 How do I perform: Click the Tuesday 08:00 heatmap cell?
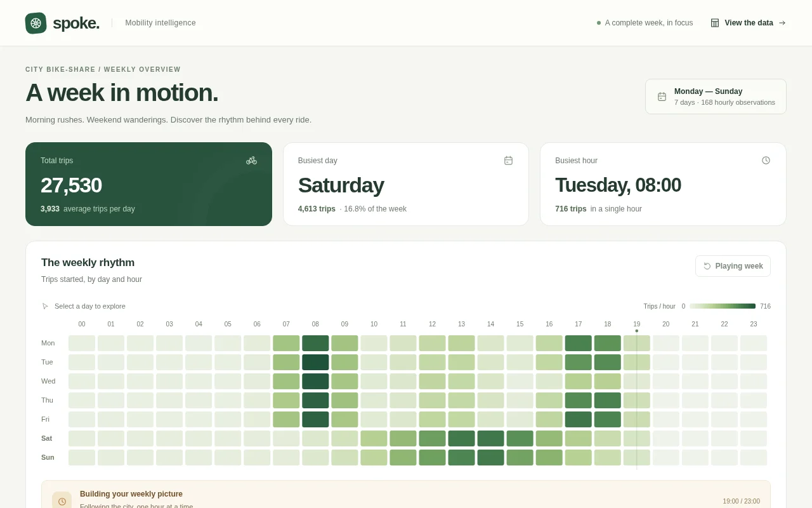tap(315, 362)
